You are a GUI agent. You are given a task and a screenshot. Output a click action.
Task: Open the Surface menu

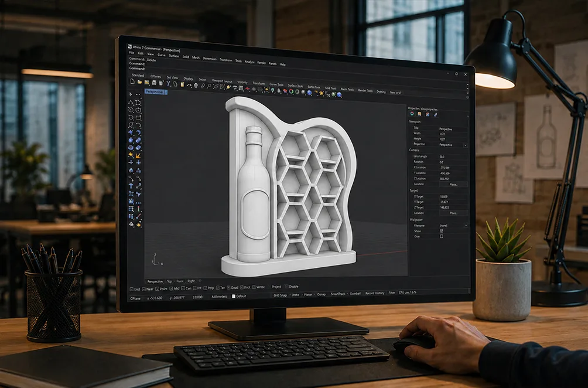coord(174,56)
